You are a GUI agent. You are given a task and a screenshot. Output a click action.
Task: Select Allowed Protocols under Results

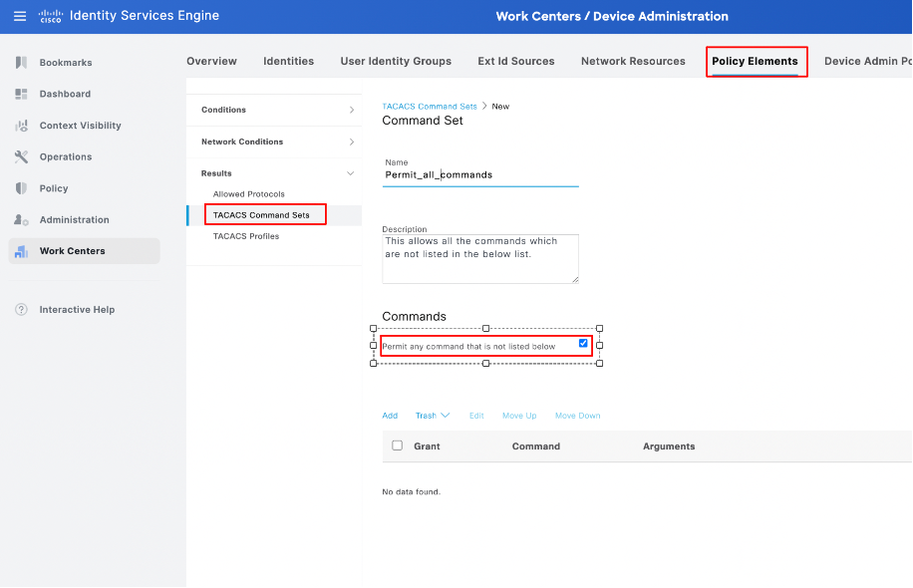pyautogui.click(x=248, y=194)
